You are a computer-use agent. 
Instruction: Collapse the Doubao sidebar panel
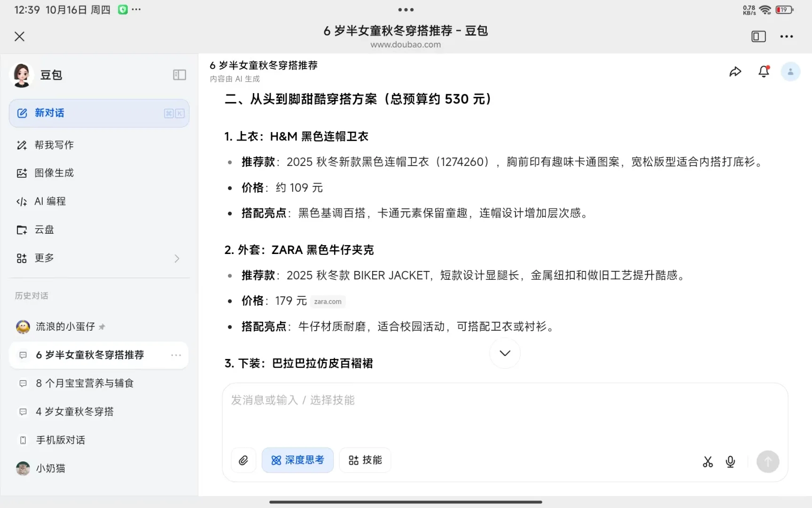coord(180,75)
